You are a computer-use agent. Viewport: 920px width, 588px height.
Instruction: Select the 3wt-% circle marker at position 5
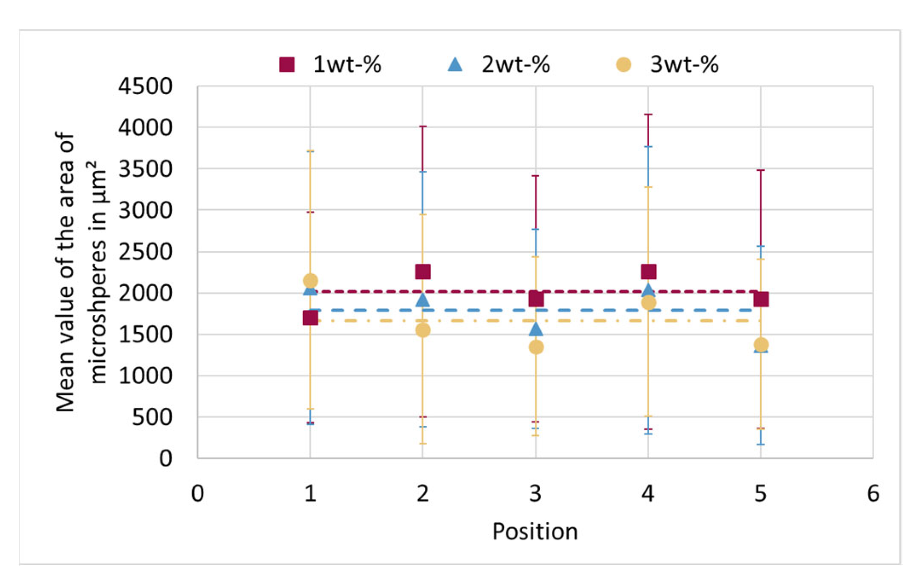click(761, 345)
